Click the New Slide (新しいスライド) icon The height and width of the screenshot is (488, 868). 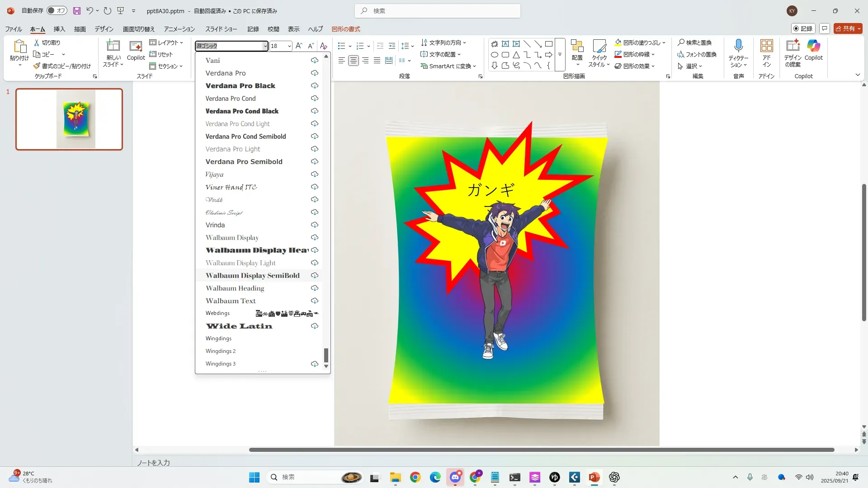click(113, 46)
